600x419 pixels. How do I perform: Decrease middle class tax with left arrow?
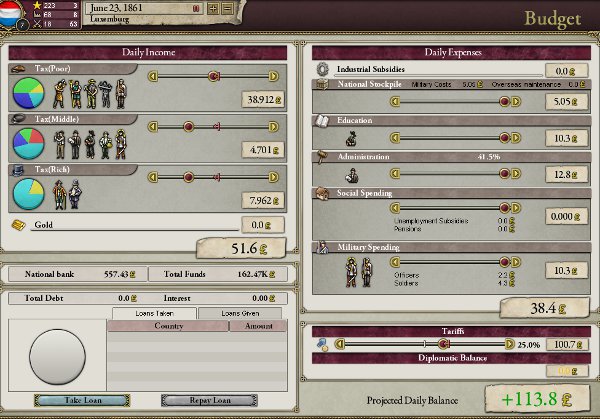point(153,127)
